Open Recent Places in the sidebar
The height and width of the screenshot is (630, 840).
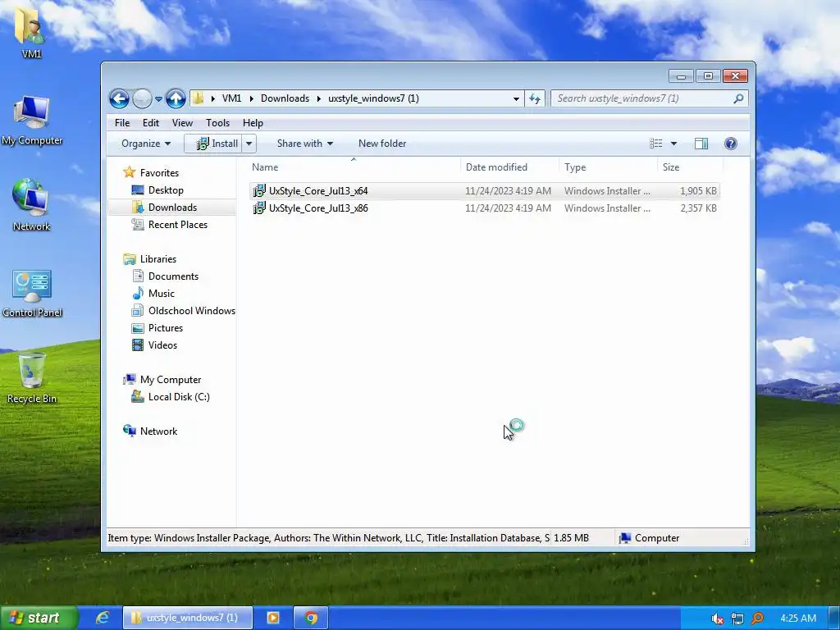(x=177, y=225)
